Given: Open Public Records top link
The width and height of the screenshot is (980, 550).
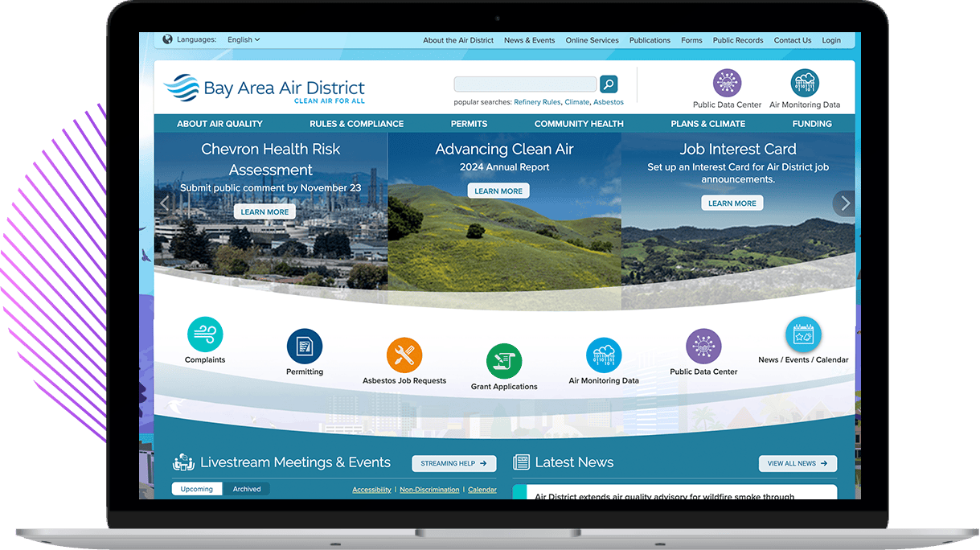Looking at the screenshot, I should 738,40.
